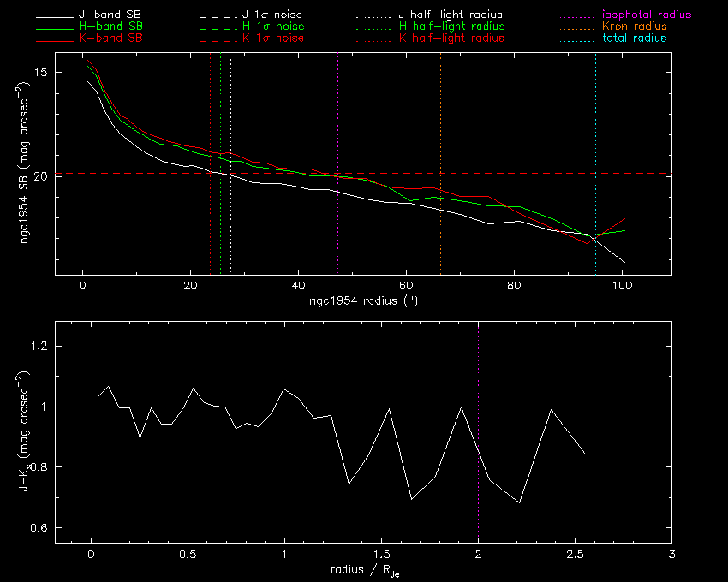This screenshot has height=582, width=728.
Task: Click the J half-light radius legend text
Action: [x=451, y=15]
